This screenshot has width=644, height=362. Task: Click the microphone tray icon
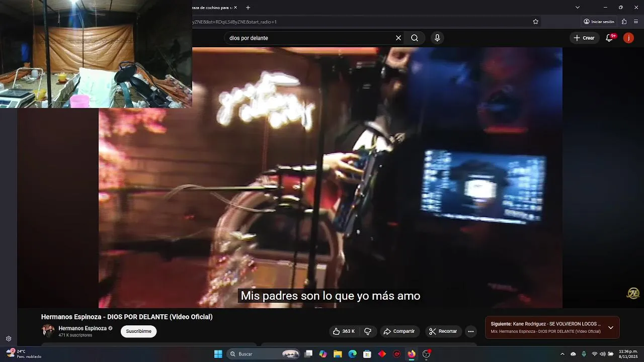(x=584, y=354)
